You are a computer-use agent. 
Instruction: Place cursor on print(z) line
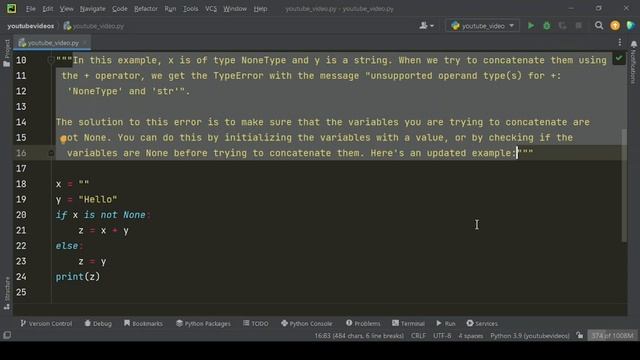click(x=78, y=277)
